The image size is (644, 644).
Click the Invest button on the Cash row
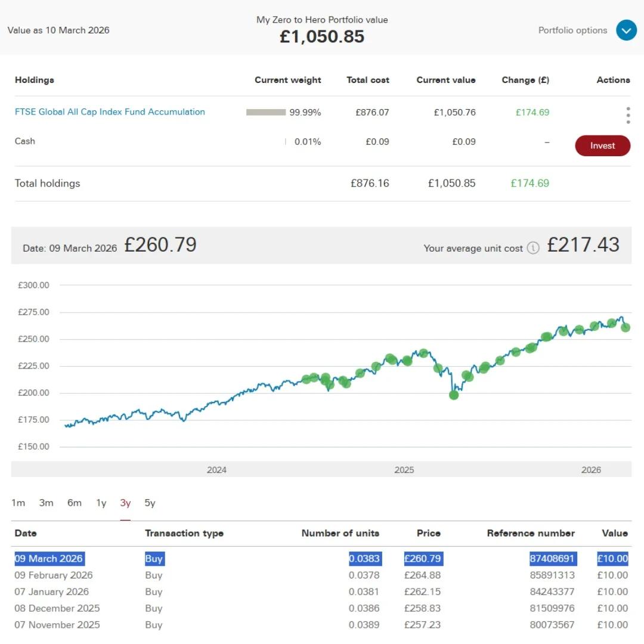tap(602, 145)
